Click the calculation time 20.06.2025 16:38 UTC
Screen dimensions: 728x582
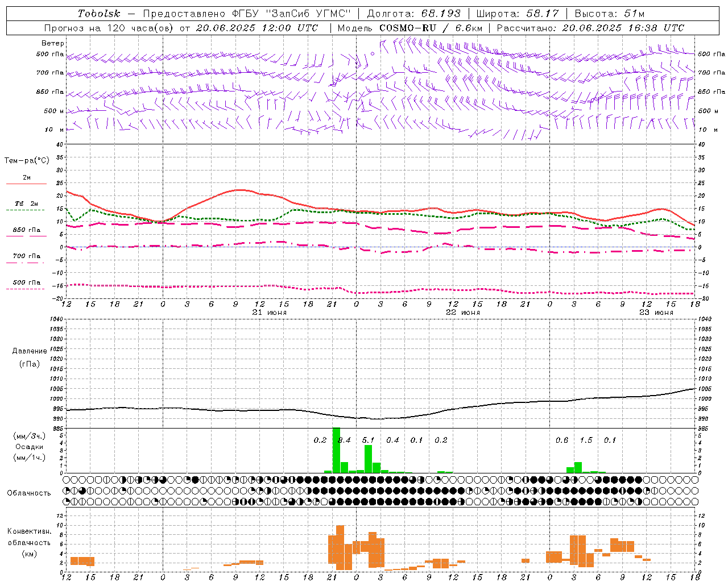coord(623,28)
